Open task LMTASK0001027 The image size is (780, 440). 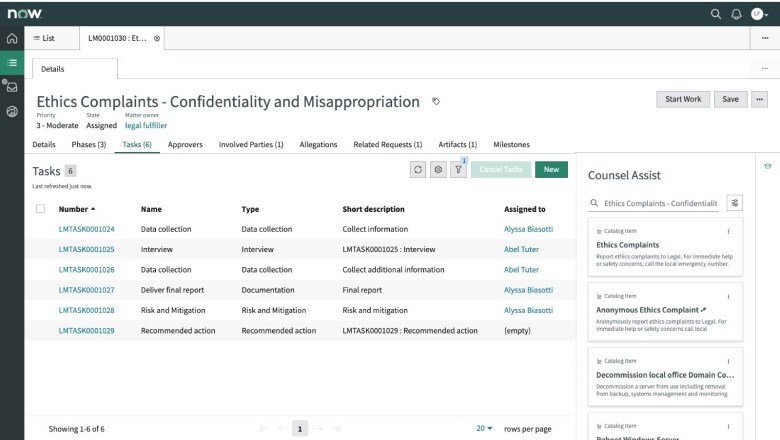[x=87, y=290]
